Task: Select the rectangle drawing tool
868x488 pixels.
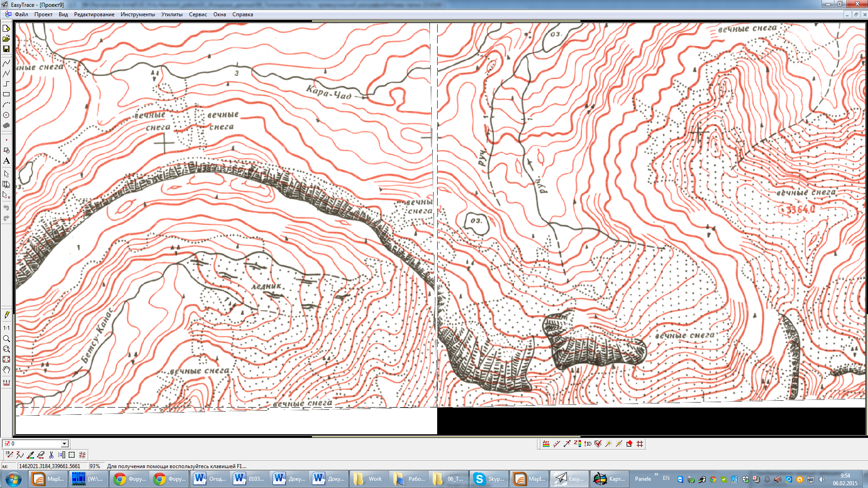Action: pos(6,94)
